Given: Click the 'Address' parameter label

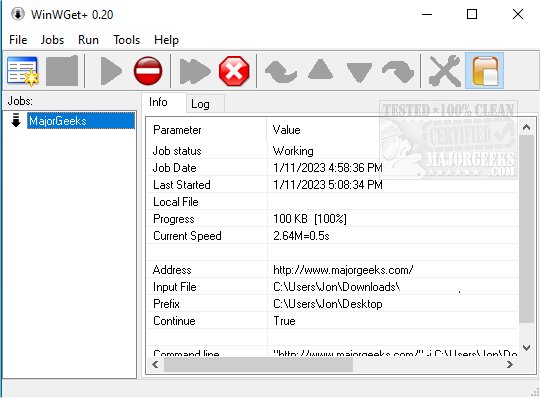Looking at the screenshot, I should [172, 270].
